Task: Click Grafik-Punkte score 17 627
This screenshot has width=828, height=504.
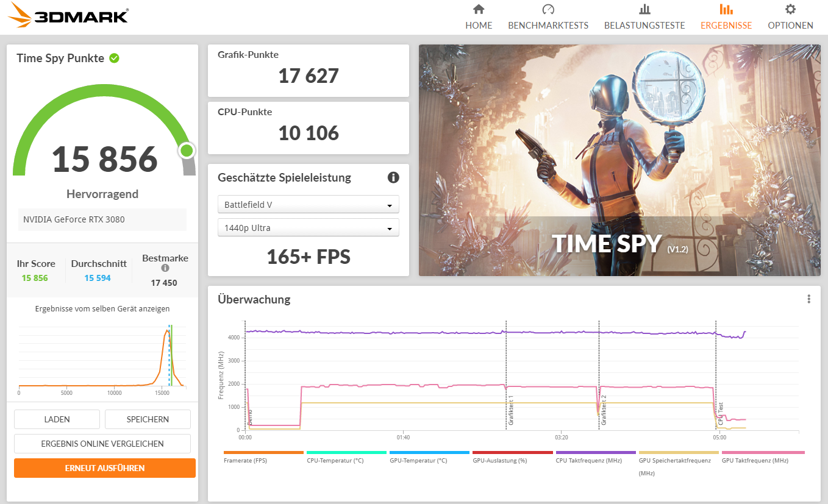Action: [x=309, y=76]
